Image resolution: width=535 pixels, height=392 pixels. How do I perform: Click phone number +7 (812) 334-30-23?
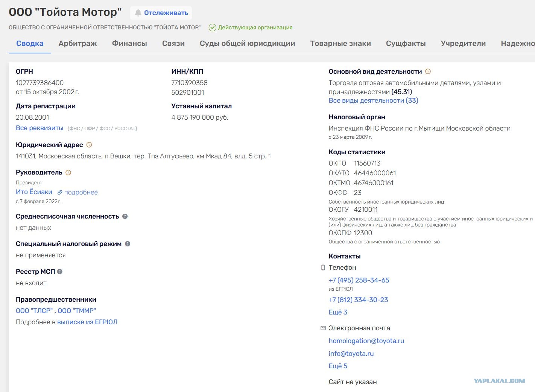[x=358, y=300]
